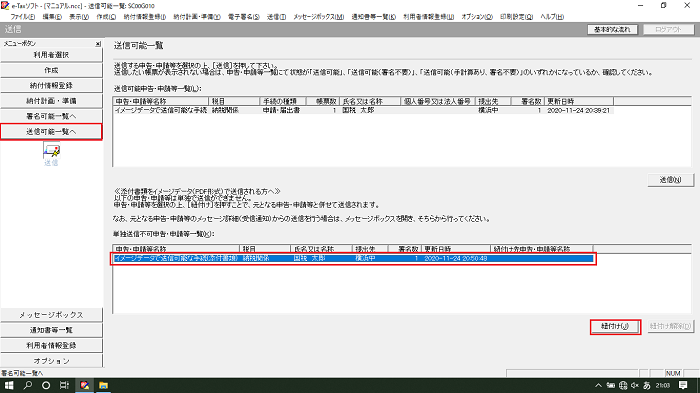Open the notification center icon

click(683, 385)
